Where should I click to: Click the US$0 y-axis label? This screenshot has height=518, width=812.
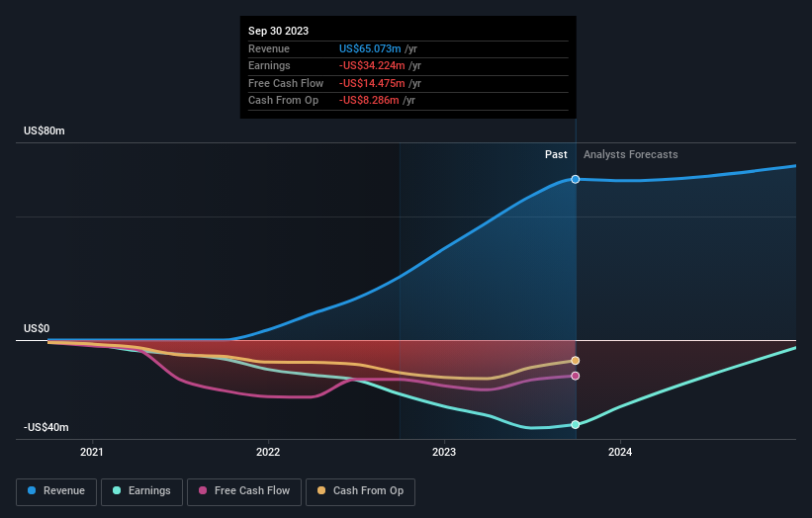tap(37, 328)
